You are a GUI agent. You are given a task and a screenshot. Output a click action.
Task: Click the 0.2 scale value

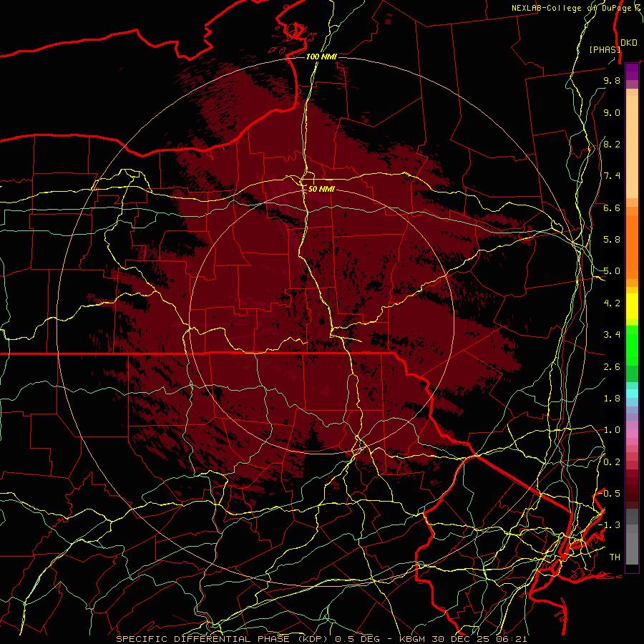pyautogui.click(x=612, y=462)
